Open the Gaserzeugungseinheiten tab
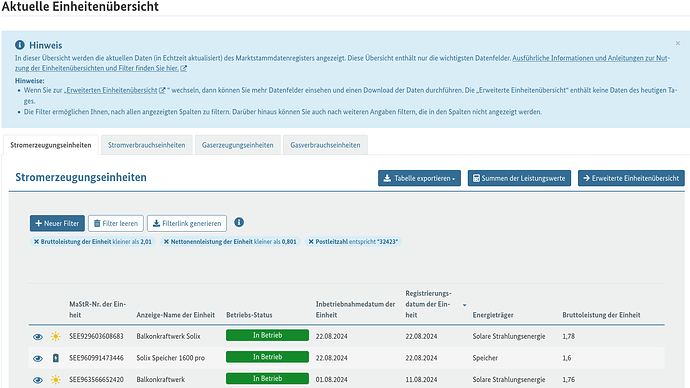 [238, 145]
